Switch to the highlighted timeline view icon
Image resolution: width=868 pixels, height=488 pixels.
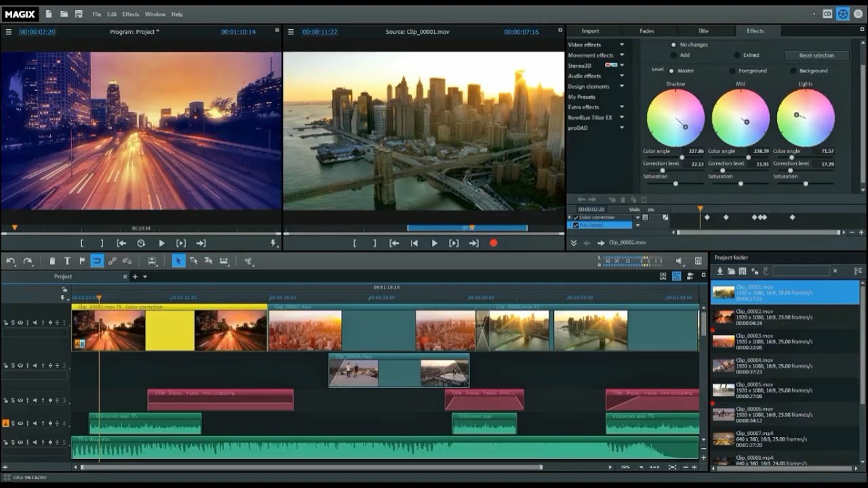click(677, 276)
